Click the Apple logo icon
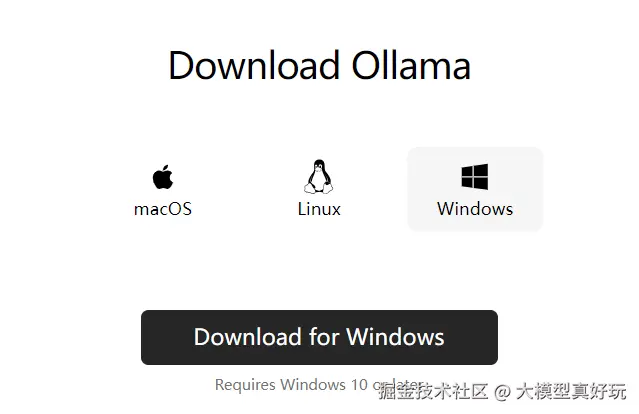The image size is (639, 414). [163, 177]
